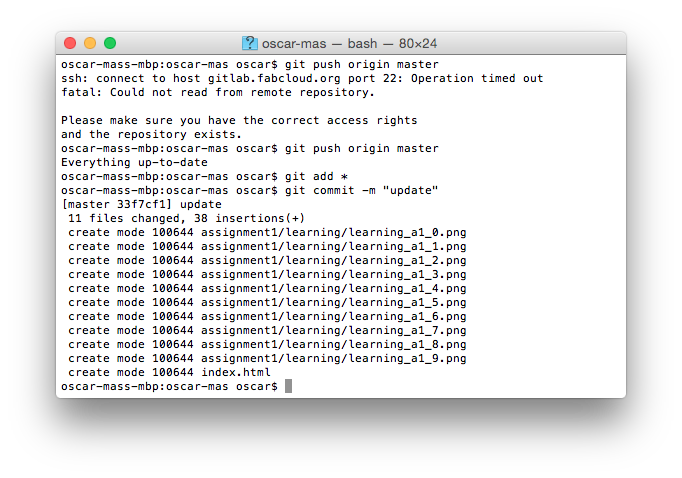Click the folder proxy icon in title bar

[x=250, y=43]
